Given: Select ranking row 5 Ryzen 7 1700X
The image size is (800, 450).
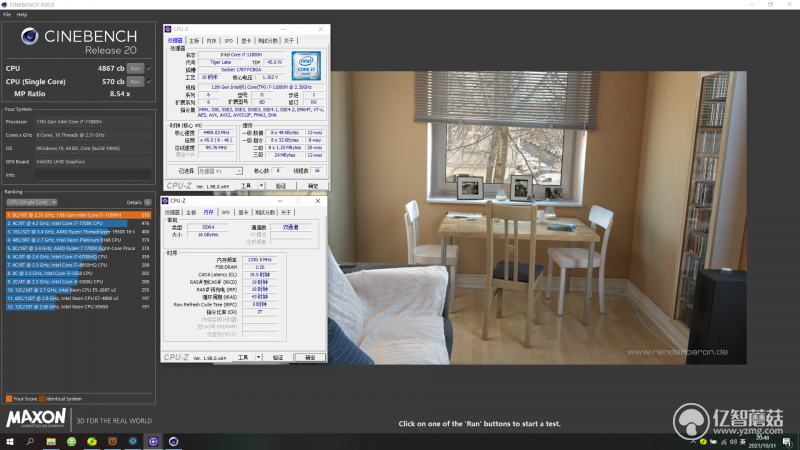Looking at the screenshot, I should pyautogui.click(x=79, y=248).
